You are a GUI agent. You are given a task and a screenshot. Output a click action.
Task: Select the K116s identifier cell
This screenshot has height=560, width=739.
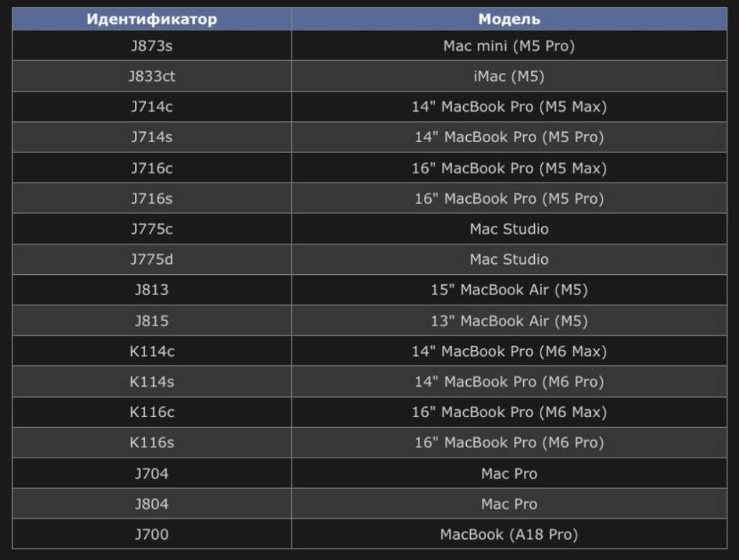152,442
